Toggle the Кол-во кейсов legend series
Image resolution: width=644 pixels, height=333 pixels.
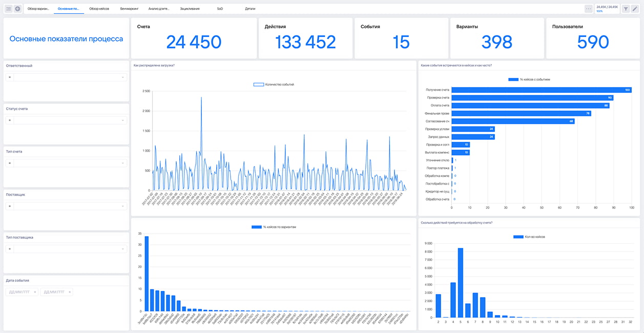[x=529, y=237]
